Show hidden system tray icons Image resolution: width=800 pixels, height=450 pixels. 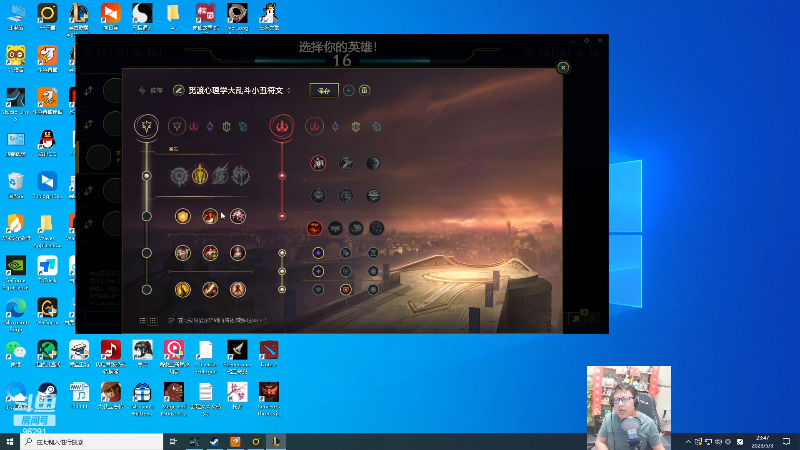[688, 442]
